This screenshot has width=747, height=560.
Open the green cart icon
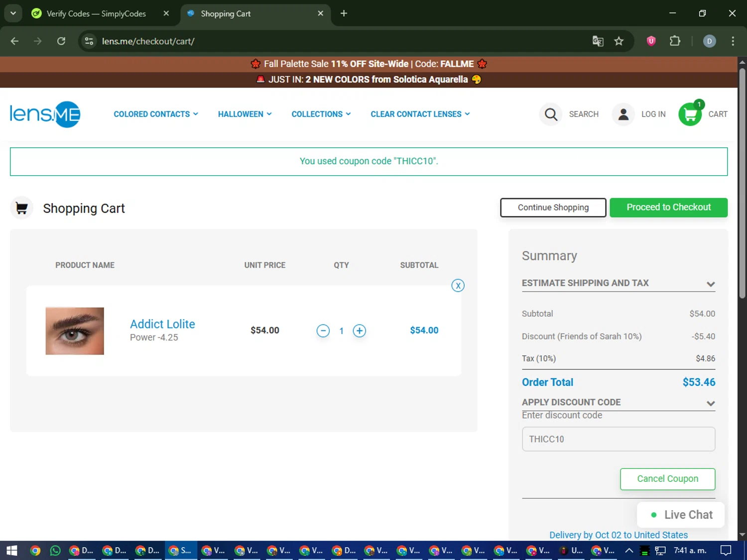[x=690, y=114]
